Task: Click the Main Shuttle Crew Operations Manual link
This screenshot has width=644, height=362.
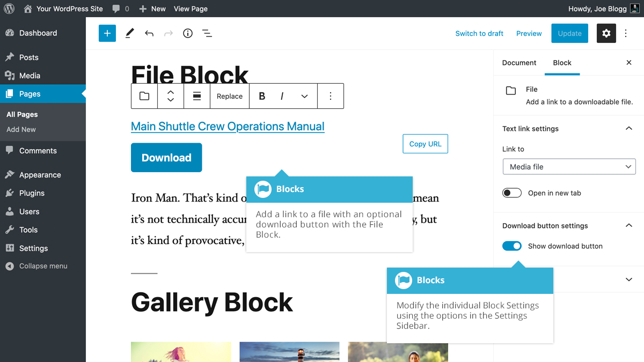Action: click(x=228, y=127)
